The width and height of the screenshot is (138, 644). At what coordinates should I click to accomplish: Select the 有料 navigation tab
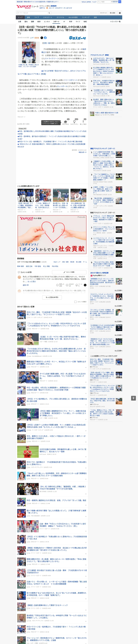95,17
